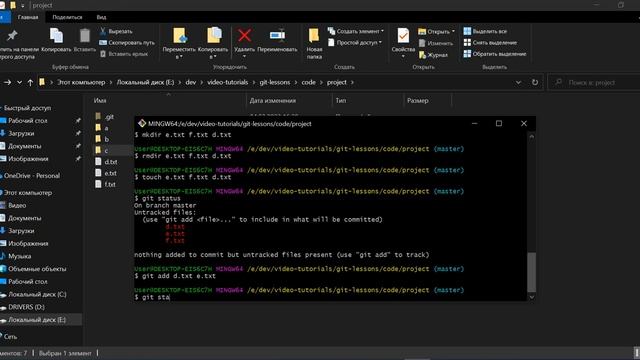Click the forward navigation arrow

7,82
